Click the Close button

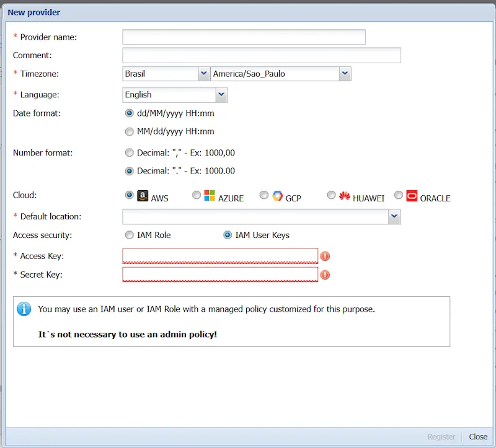(x=478, y=437)
